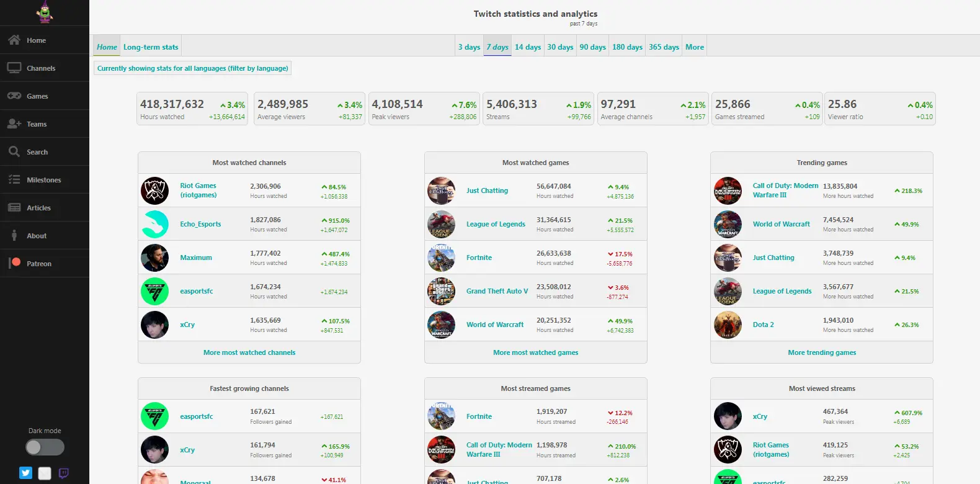Switch to Long-term stats tab
This screenshot has width=980, height=484.
pyautogui.click(x=151, y=47)
